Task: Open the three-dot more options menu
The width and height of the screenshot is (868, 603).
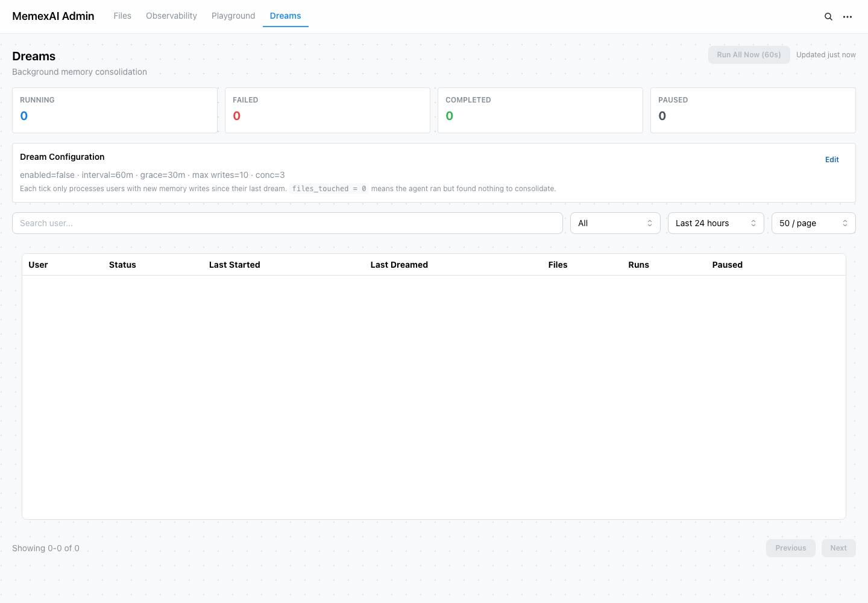Action: tap(848, 17)
